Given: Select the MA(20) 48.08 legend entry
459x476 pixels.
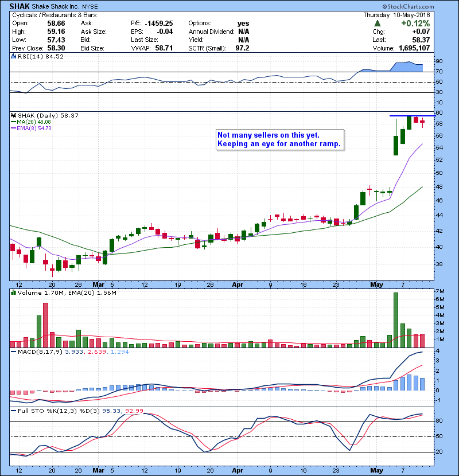Looking at the screenshot, I should point(31,122).
